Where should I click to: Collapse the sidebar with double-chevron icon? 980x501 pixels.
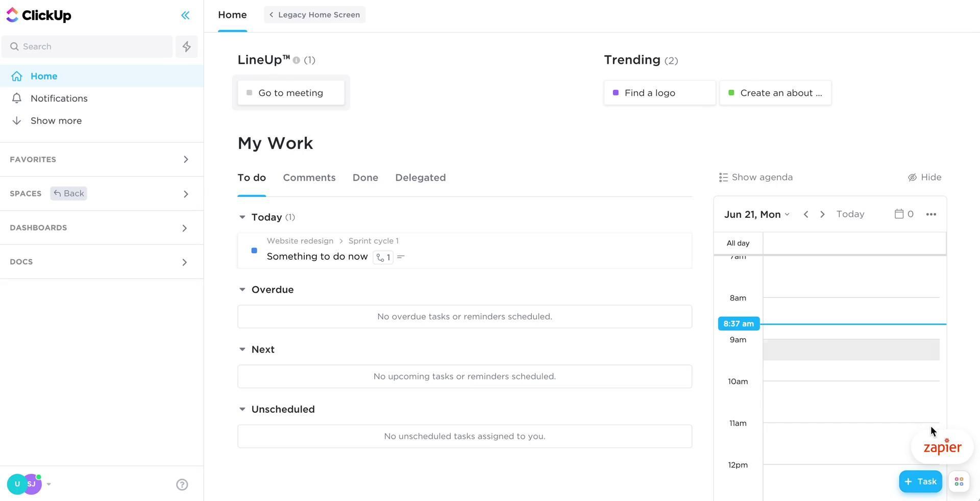pyautogui.click(x=185, y=15)
